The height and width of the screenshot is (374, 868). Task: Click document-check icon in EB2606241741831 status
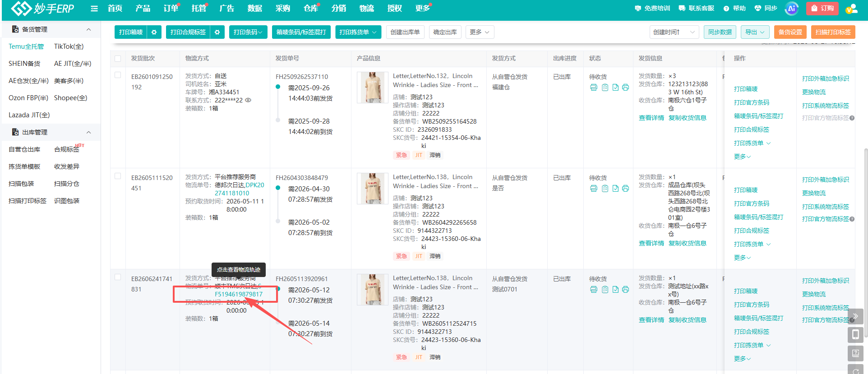point(615,290)
